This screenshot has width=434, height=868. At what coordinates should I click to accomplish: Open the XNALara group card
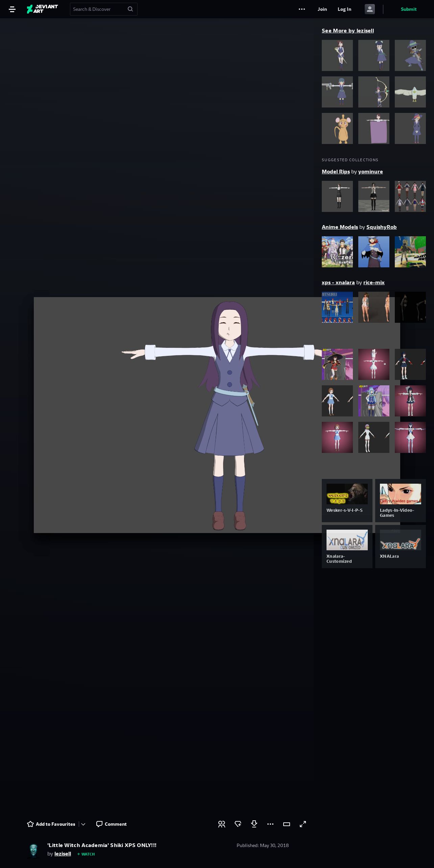point(401,547)
